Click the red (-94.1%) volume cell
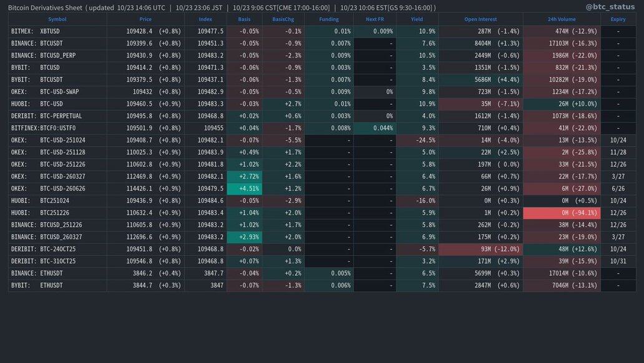This screenshot has height=363, width=644. click(x=562, y=213)
